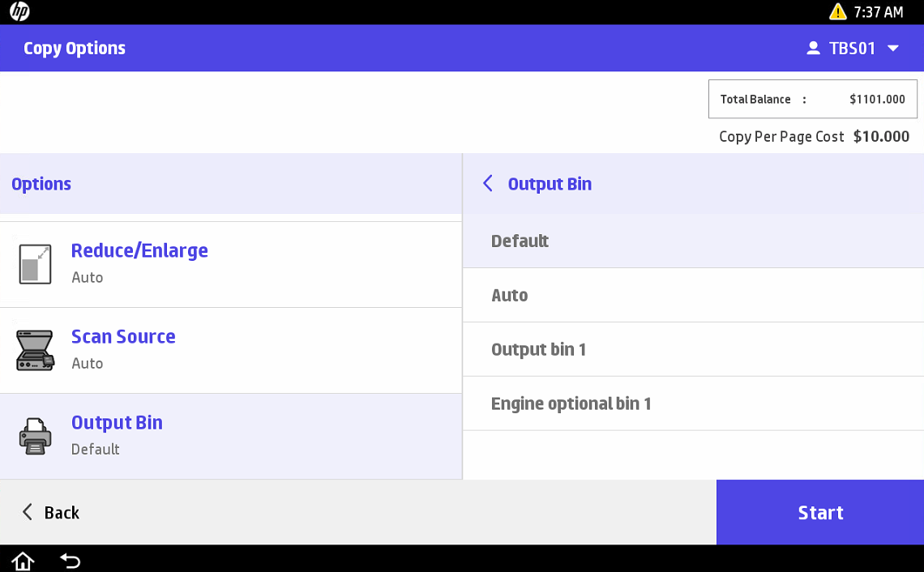The width and height of the screenshot is (924, 572).
Task: Click the Total Balance box
Action: pyautogui.click(x=812, y=100)
